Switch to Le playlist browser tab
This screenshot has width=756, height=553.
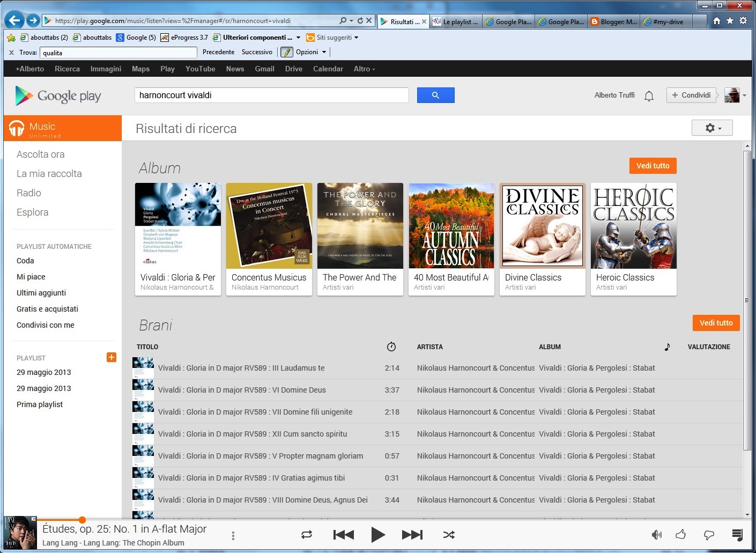pos(456,21)
